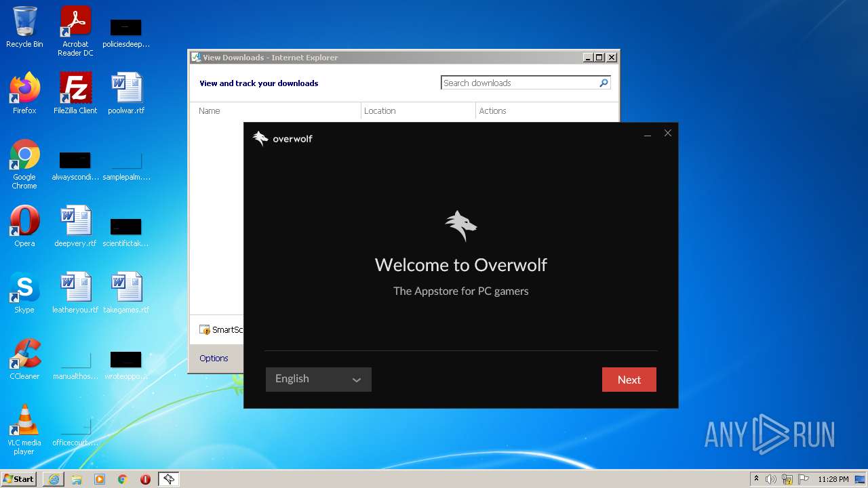Open Recycle Bin on desktop
This screenshot has height=488, width=868.
pos(24,28)
